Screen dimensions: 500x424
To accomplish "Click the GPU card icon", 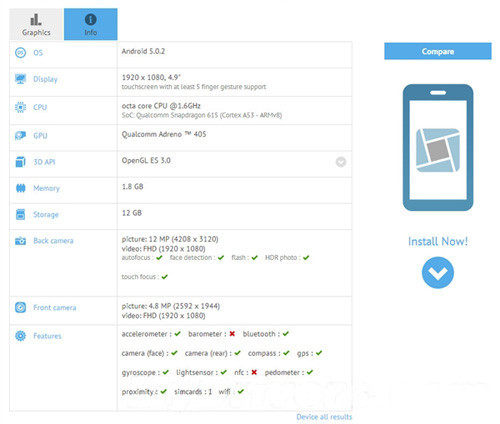I will click(20, 135).
